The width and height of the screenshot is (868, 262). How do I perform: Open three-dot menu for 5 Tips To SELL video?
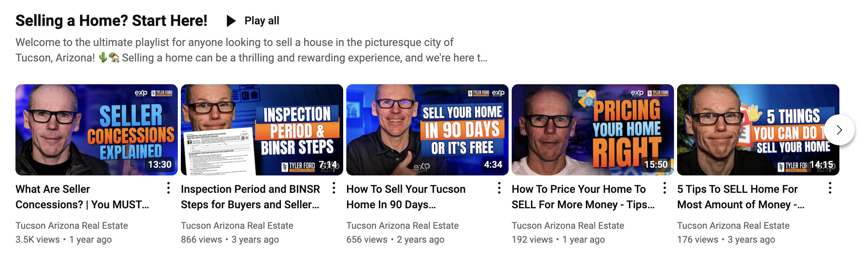pyautogui.click(x=830, y=188)
